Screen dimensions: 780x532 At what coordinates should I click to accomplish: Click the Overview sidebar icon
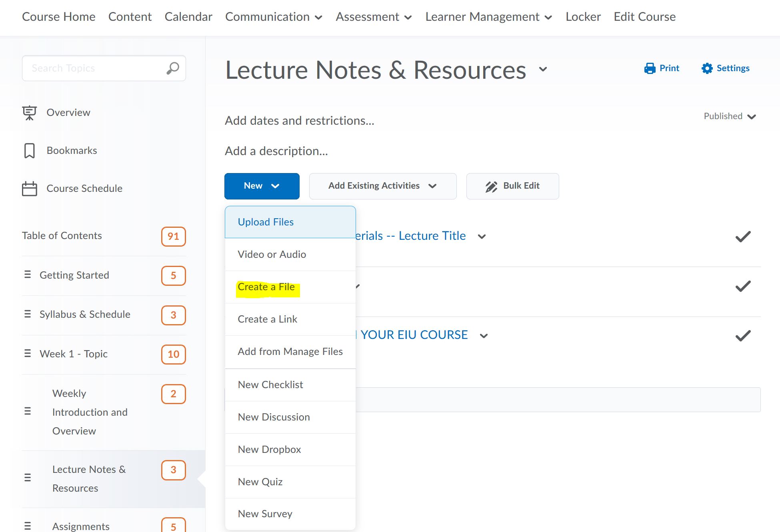29,112
